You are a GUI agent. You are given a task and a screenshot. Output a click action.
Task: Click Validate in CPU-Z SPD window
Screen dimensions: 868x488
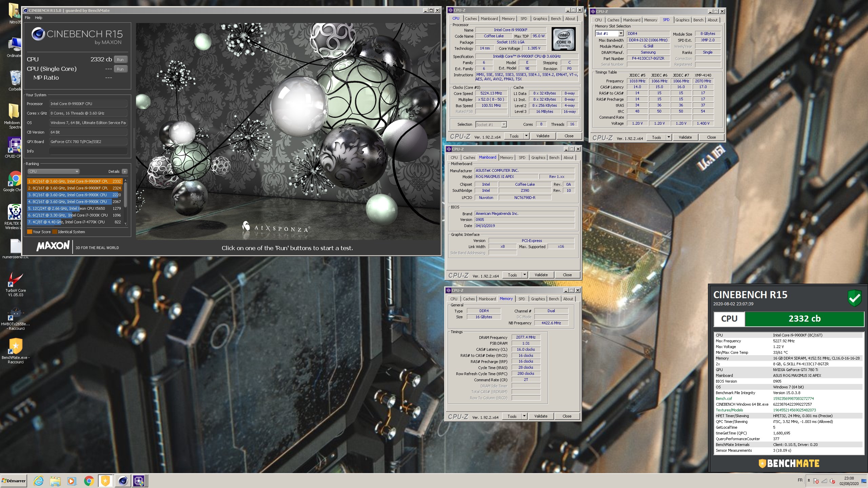click(685, 137)
